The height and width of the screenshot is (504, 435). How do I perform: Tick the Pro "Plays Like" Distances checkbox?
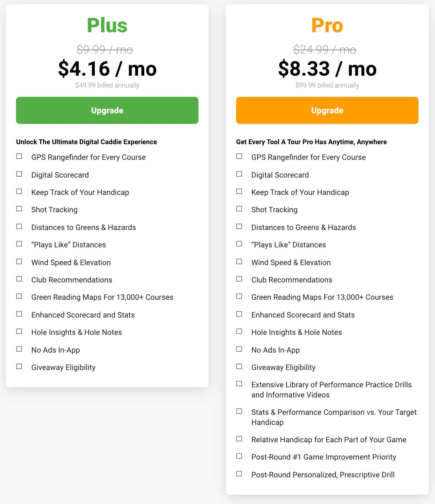pyautogui.click(x=239, y=244)
